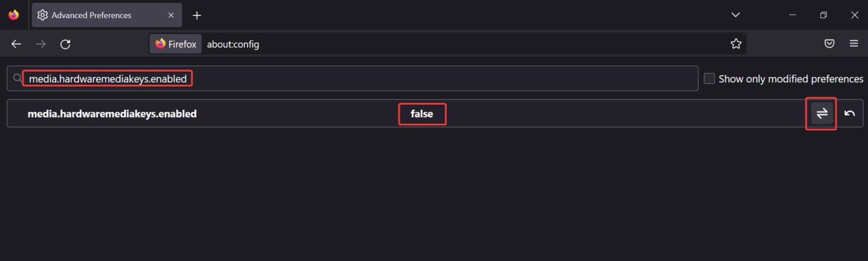868x261 pixels.
Task: Reset the preference with the undo arrow
Action: [849, 114]
